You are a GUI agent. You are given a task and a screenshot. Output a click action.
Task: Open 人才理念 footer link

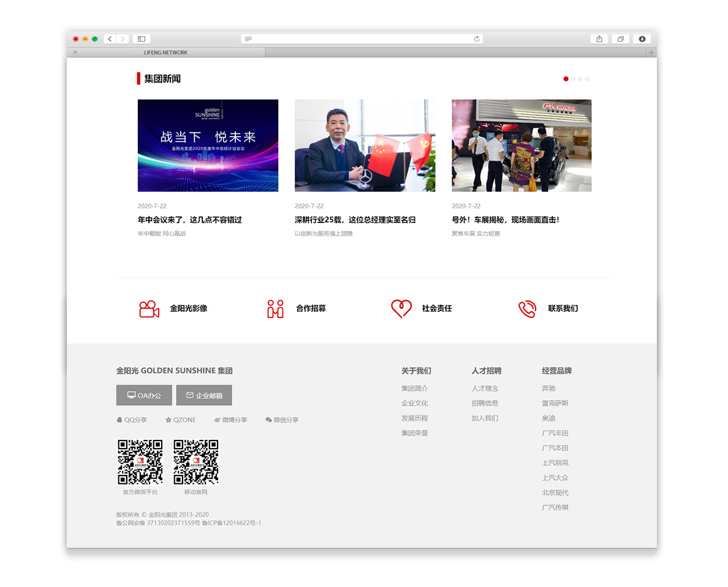tap(485, 388)
